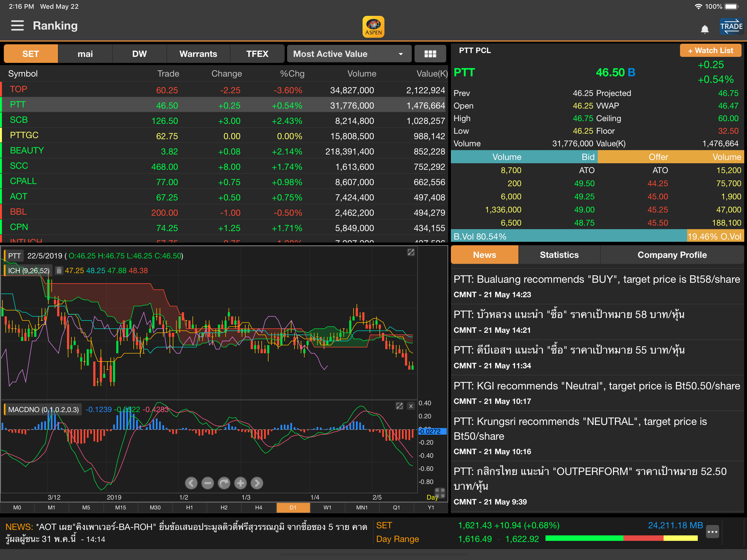Sort by Volume column header
The height and width of the screenshot is (560, 747).
click(362, 74)
